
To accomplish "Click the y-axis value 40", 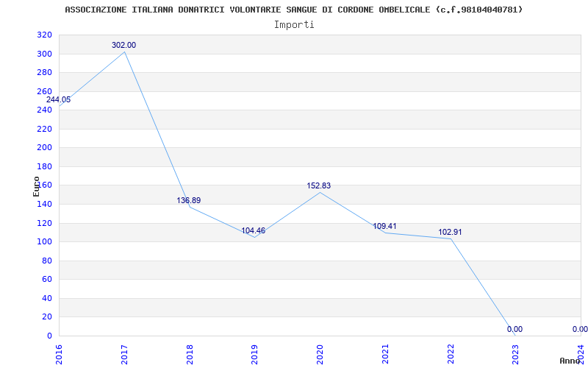I will pyautogui.click(x=47, y=298).
